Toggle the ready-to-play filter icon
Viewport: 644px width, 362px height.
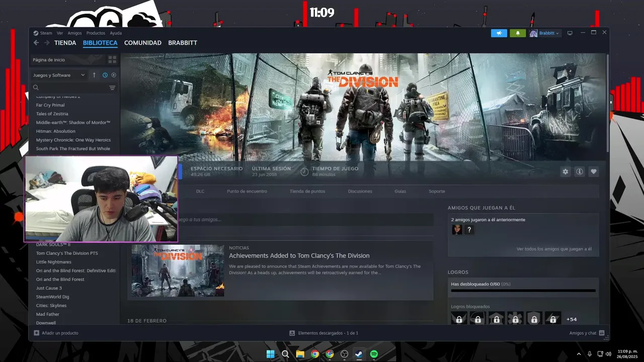pyautogui.click(x=114, y=75)
